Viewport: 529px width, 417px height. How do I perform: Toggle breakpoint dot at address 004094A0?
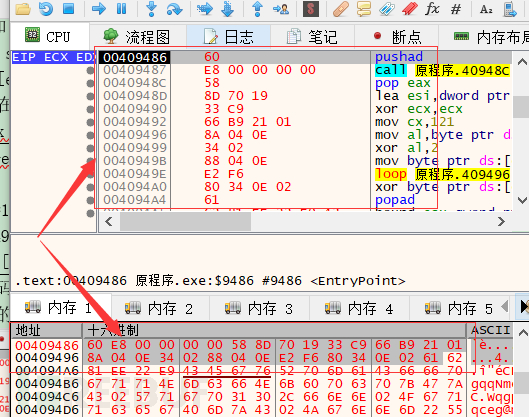point(90,187)
